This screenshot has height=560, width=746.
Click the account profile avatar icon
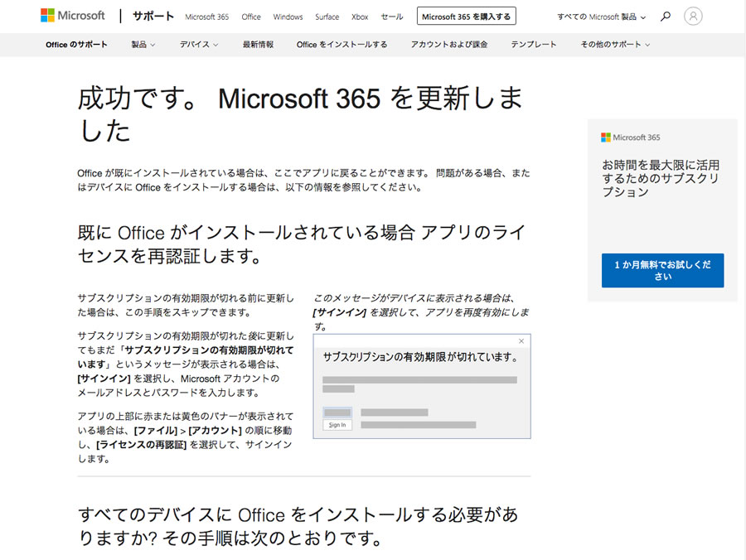(x=693, y=17)
